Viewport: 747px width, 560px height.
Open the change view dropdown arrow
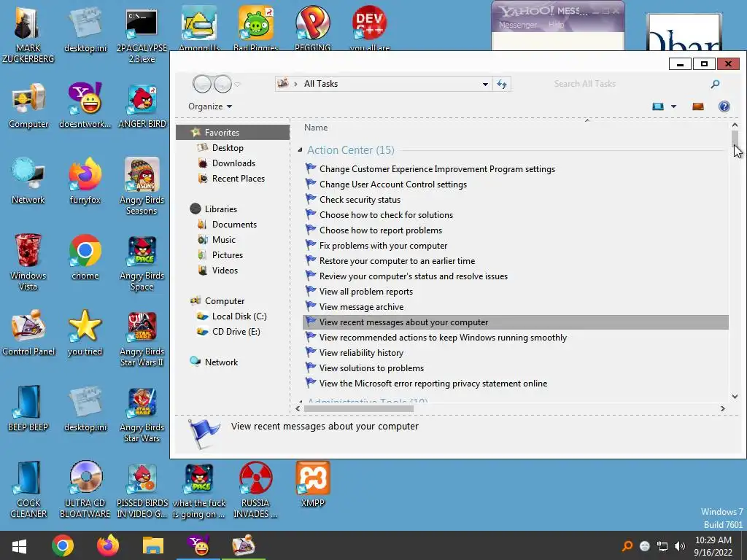pos(673,106)
